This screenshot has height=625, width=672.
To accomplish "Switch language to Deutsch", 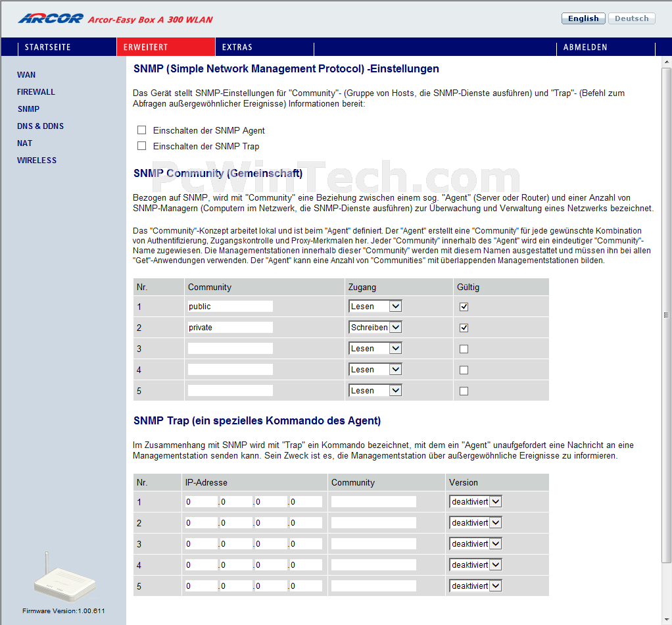I will [632, 18].
